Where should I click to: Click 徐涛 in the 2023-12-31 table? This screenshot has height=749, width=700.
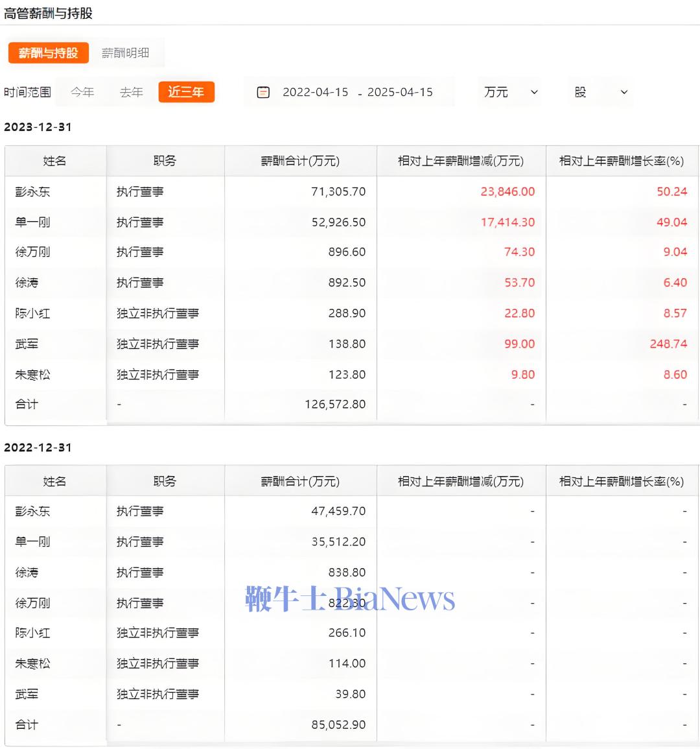(27, 282)
